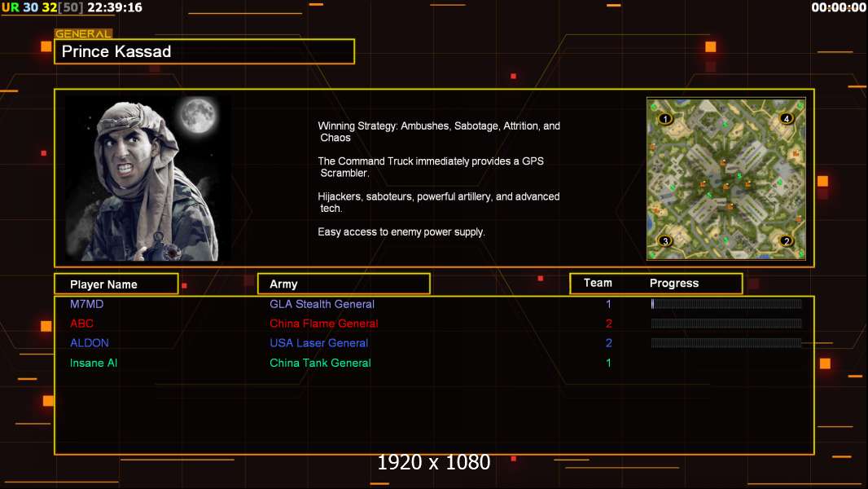Click the Hijackers, saboteurs description line

click(x=438, y=202)
